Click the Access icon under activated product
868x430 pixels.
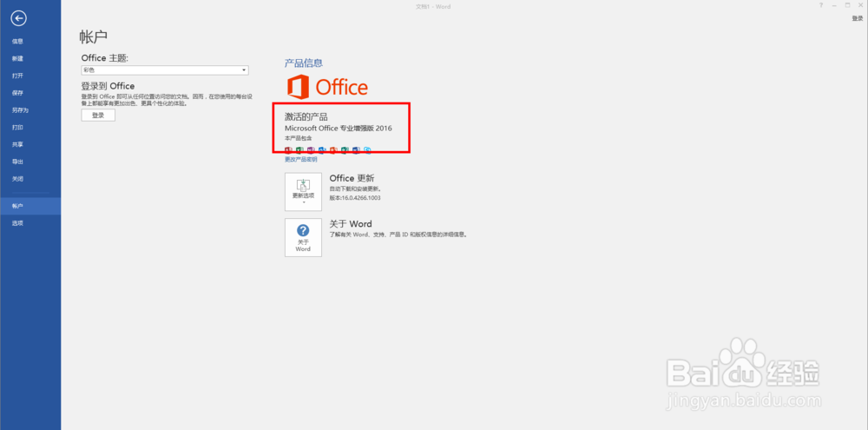[x=288, y=150]
